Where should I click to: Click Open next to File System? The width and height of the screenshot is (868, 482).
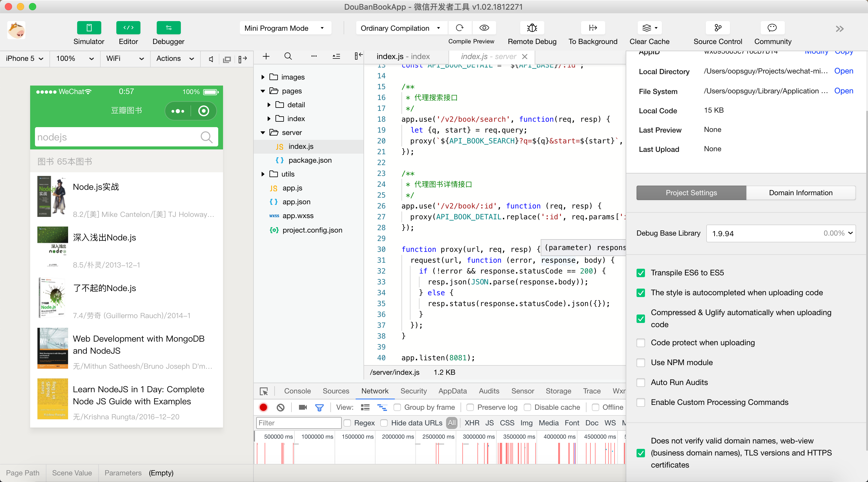pos(844,91)
